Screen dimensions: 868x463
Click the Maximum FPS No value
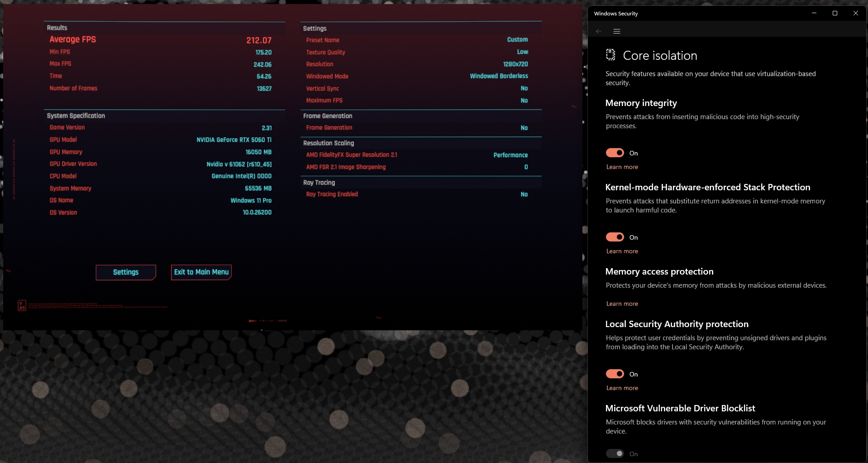[524, 101]
